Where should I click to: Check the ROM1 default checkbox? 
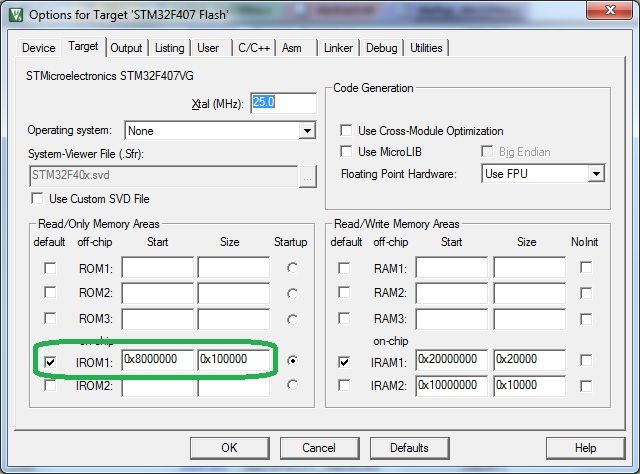pyautogui.click(x=50, y=268)
